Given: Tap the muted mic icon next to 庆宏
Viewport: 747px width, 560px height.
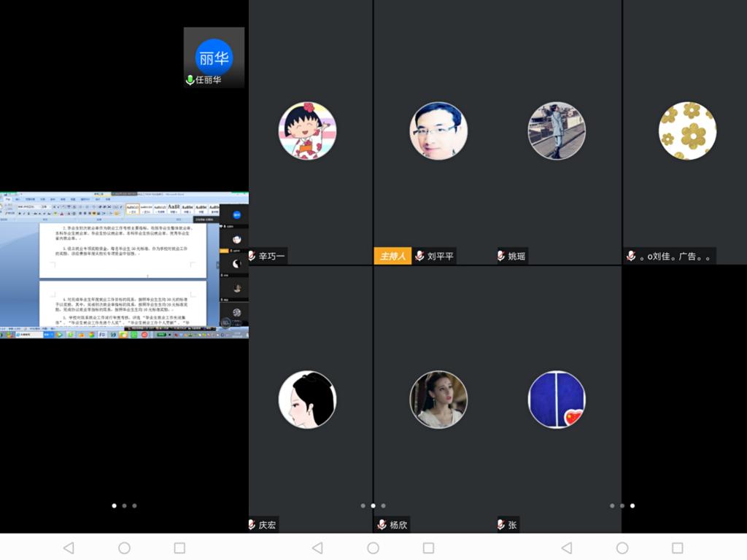Looking at the screenshot, I should click(x=252, y=524).
